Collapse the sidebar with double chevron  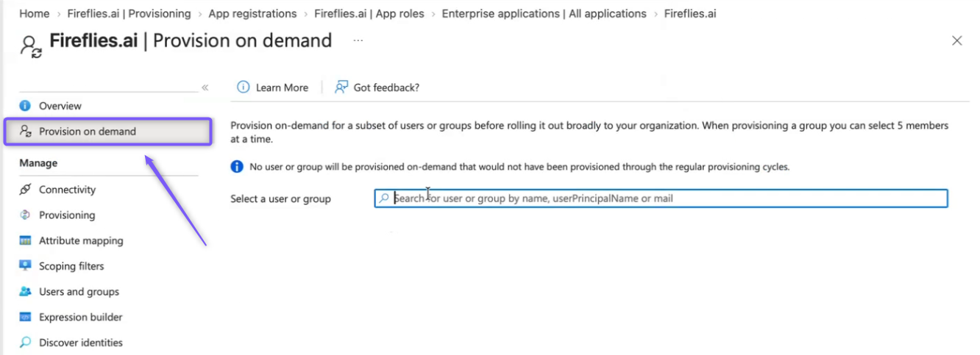[x=205, y=87]
